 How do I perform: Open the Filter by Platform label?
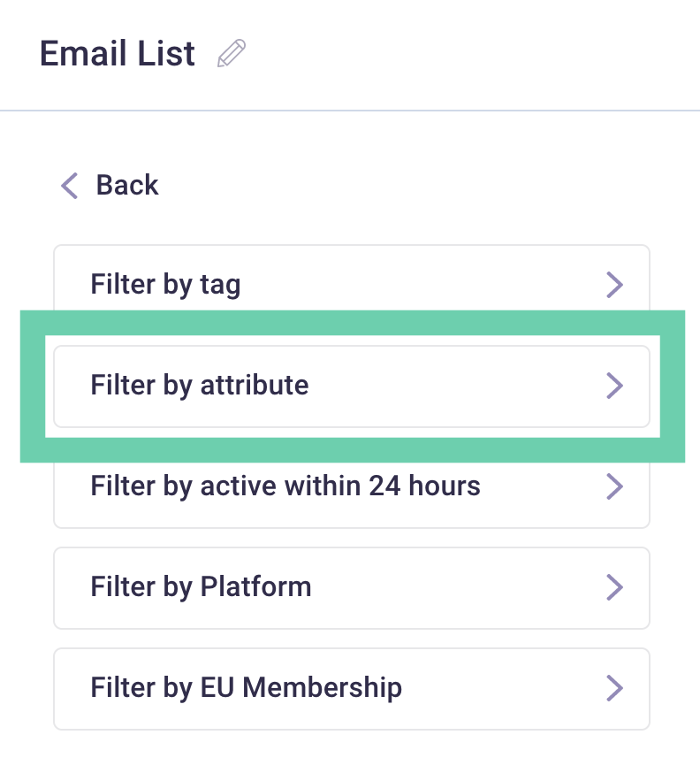point(201,587)
